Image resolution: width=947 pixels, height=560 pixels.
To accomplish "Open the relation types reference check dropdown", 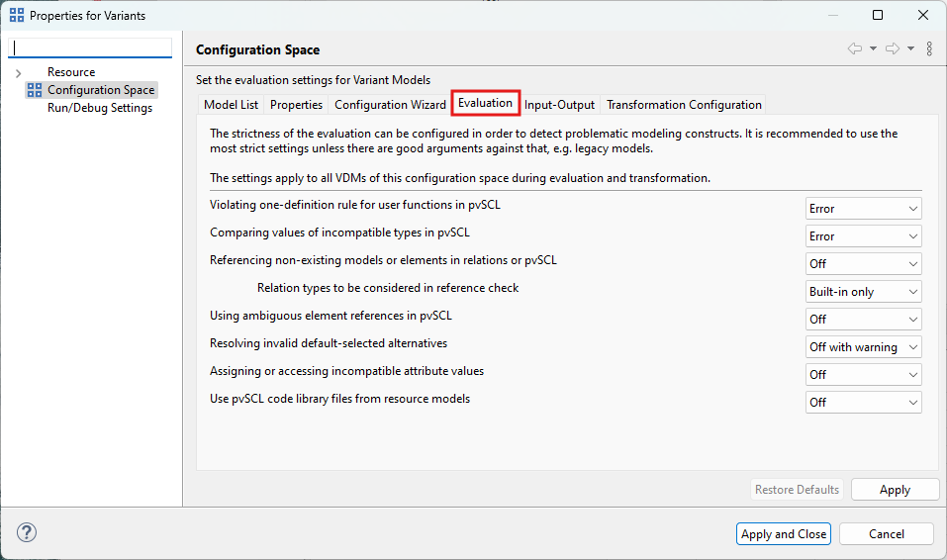I will pyautogui.click(x=863, y=292).
